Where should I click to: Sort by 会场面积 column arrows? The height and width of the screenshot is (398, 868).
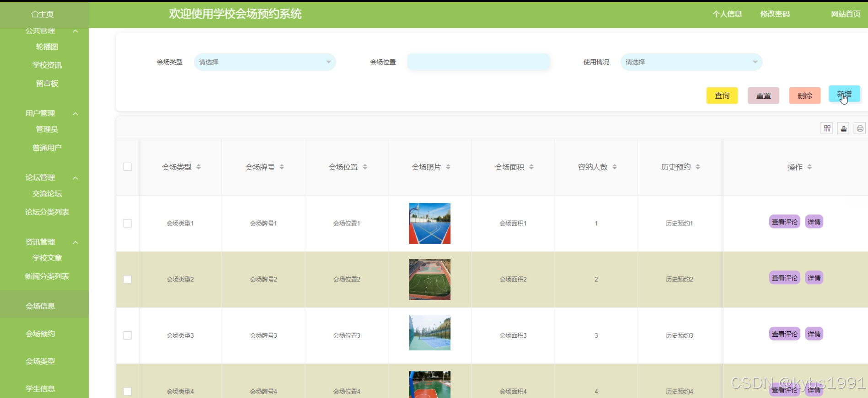531,167
